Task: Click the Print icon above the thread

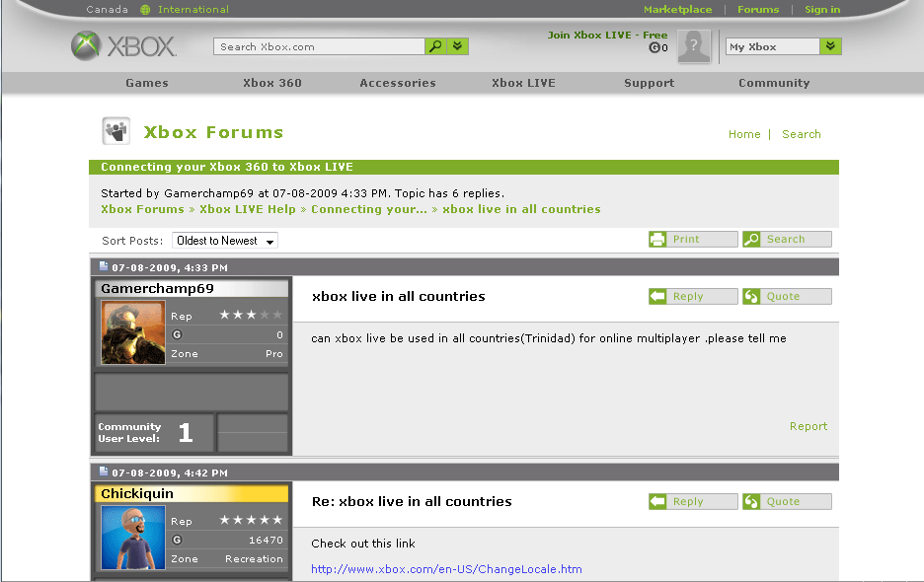Action: [x=657, y=239]
